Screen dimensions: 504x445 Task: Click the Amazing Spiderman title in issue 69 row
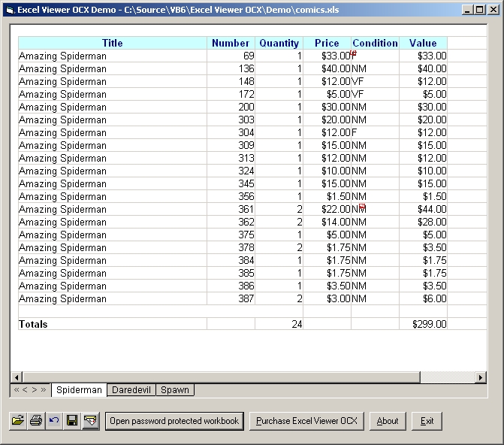click(113, 56)
